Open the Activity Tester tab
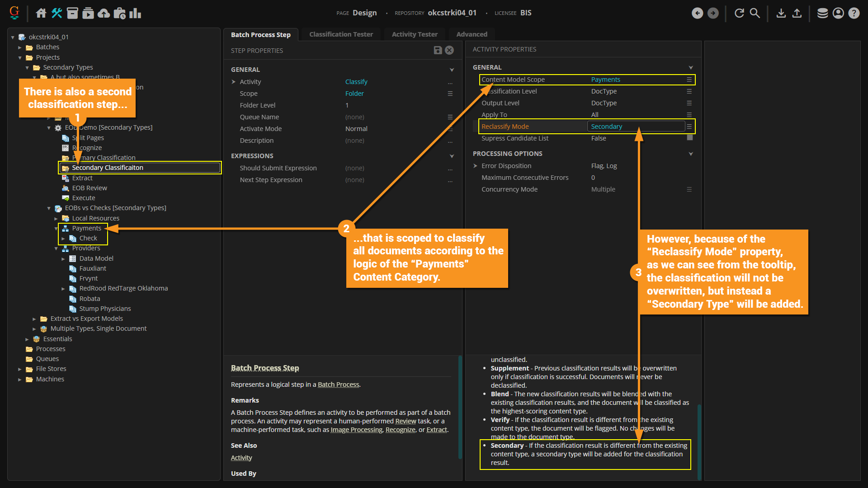The height and width of the screenshot is (488, 868). [414, 34]
